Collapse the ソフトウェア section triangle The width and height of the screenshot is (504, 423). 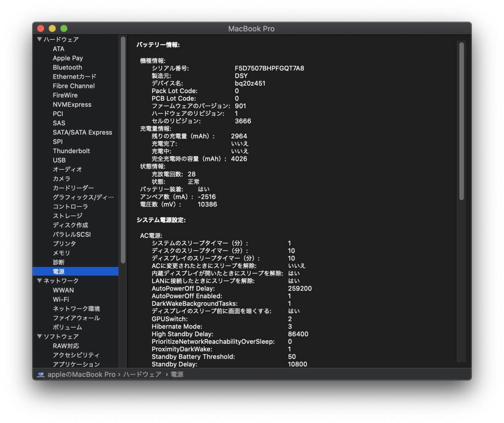(39, 337)
